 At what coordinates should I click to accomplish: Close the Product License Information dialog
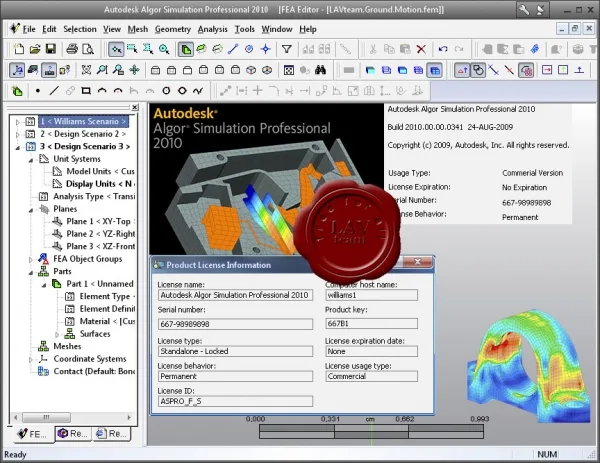(417, 262)
